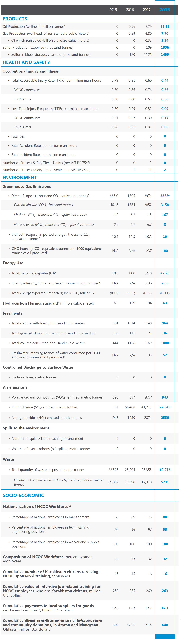
Task: Select 2018 sulfur dioxide value 27,949
Action: tap(165, 407)
